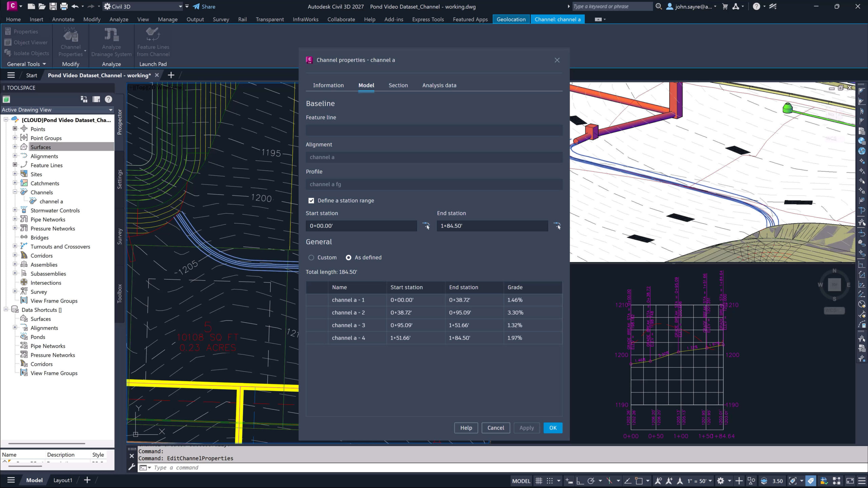
Task: Pick end station from drawing icon
Action: pyautogui.click(x=557, y=226)
